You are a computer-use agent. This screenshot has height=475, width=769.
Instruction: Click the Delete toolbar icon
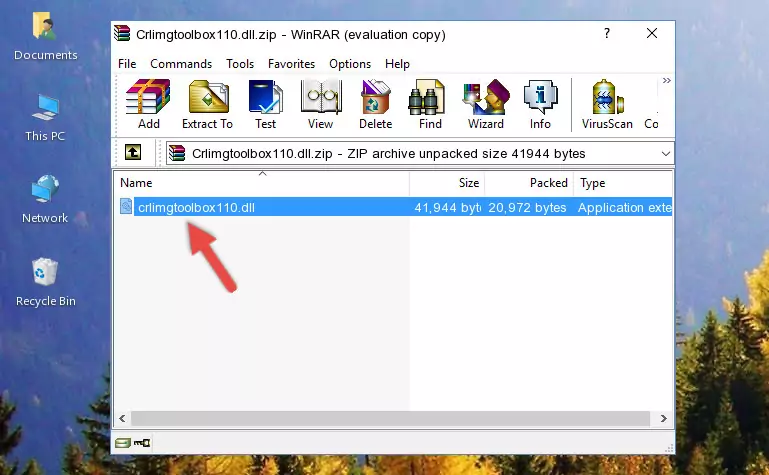pos(375,104)
